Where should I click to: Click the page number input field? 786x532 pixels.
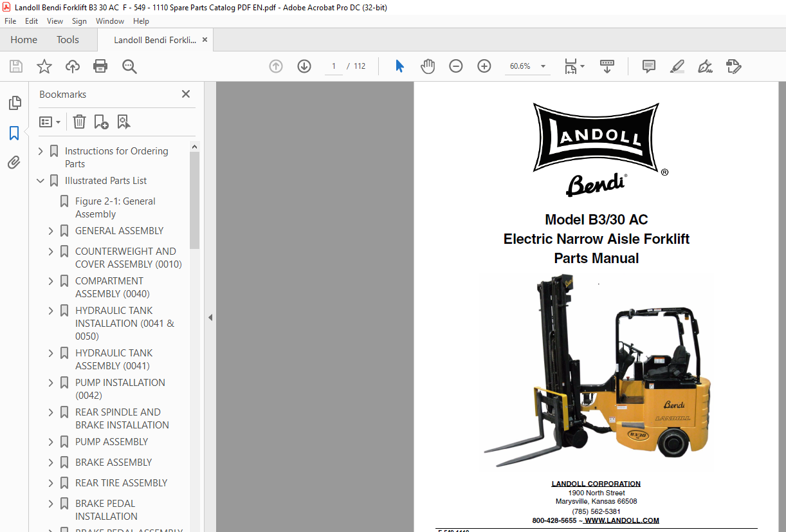coord(334,66)
